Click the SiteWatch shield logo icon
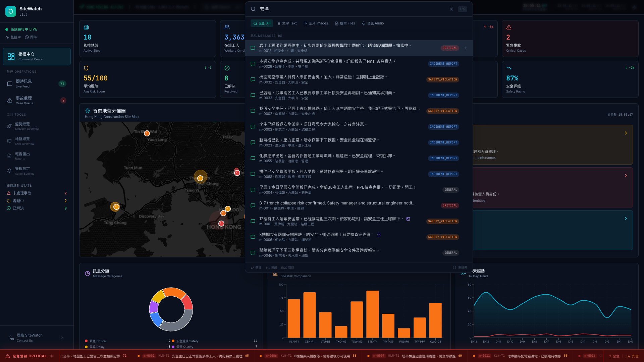 11,11
